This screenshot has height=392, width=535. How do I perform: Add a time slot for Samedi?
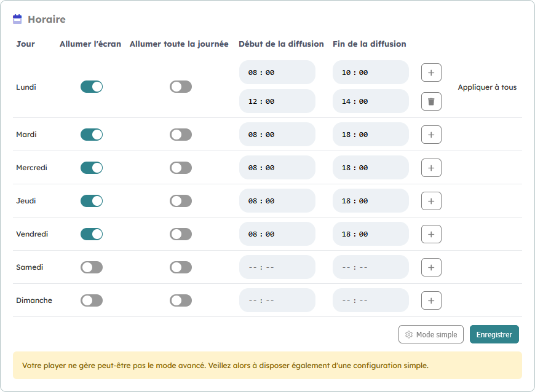click(431, 267)
